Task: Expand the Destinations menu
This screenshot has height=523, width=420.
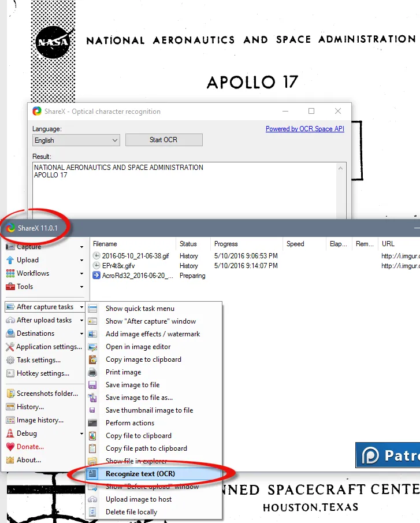Action: [35, 333]
